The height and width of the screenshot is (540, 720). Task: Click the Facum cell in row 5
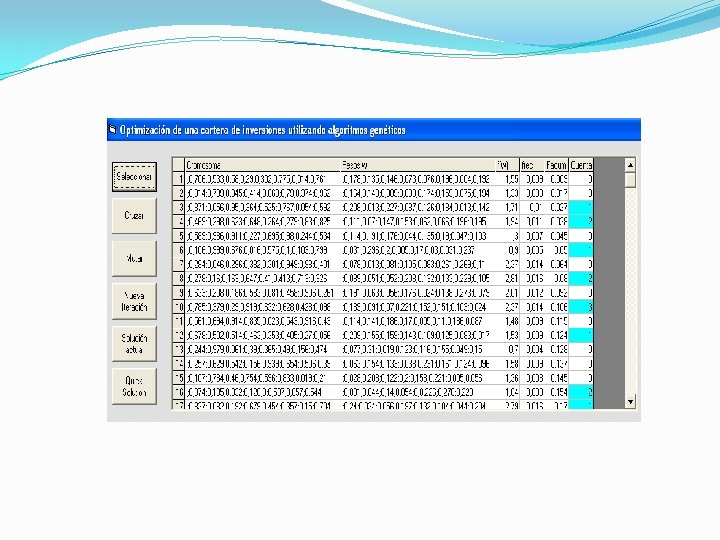557,236
